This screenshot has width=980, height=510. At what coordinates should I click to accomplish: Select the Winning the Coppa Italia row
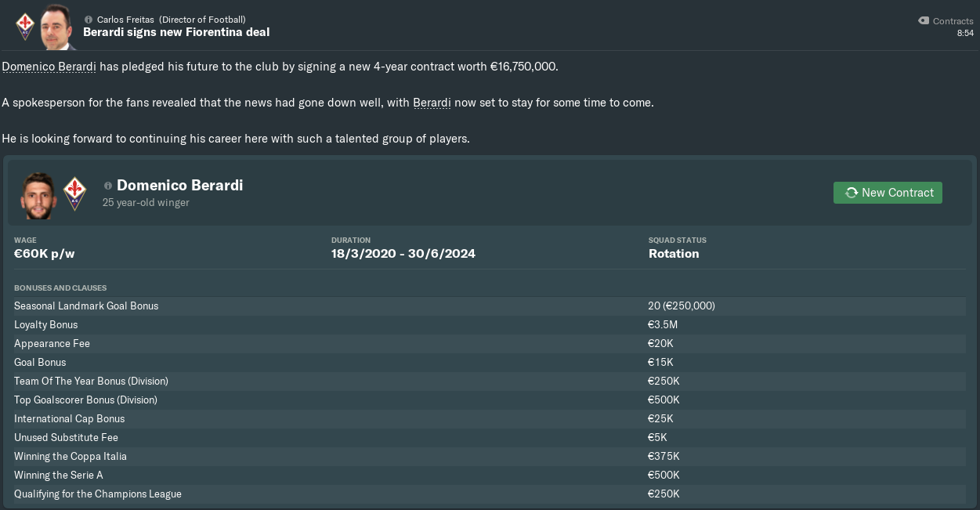(489, 457)
